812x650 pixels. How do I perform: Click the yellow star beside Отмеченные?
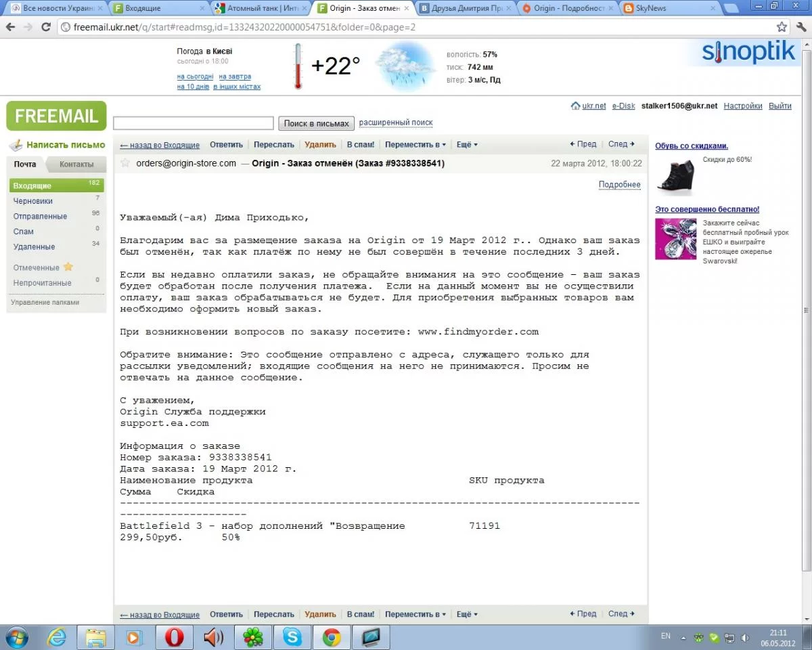(x=68, y=267)
